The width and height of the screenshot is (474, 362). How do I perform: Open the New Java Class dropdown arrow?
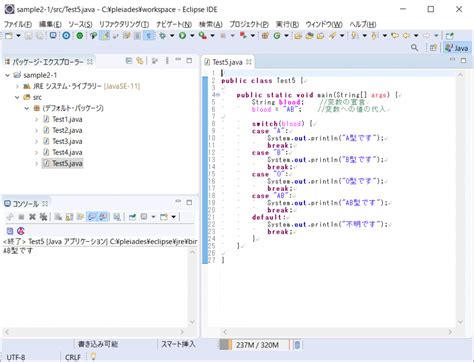[286, 35]
